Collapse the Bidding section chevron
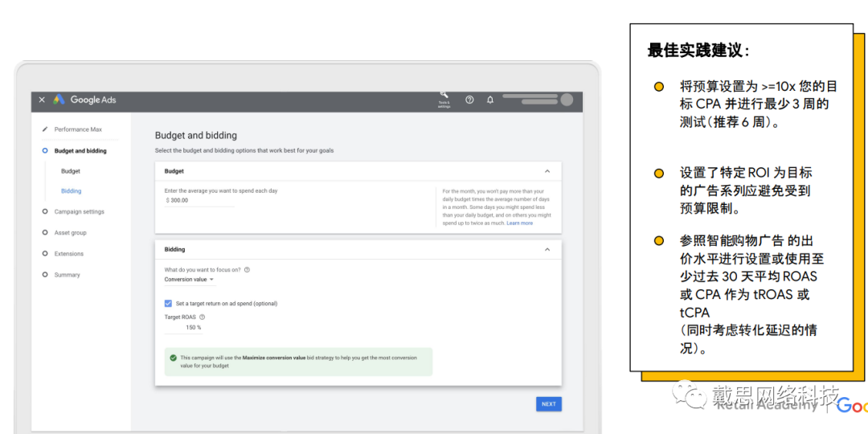This screenshot has height=434, width=868. tap(547, 250)
